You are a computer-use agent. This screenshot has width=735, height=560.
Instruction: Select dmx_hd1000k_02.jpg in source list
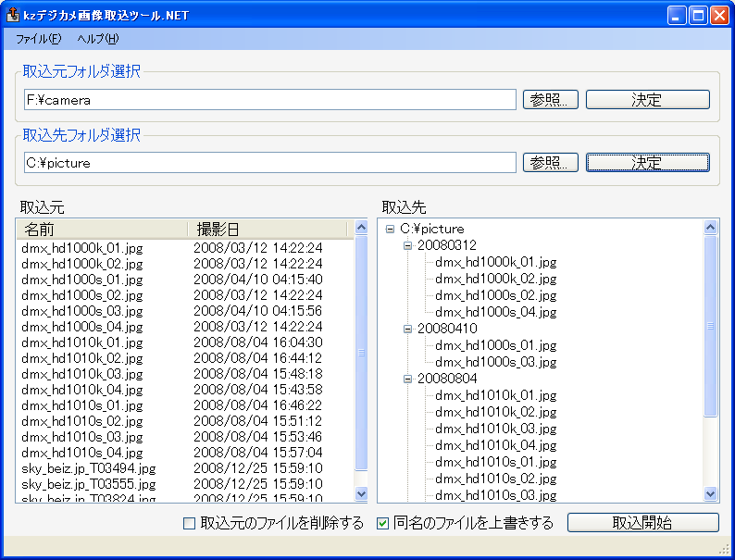tap(82, 264)
